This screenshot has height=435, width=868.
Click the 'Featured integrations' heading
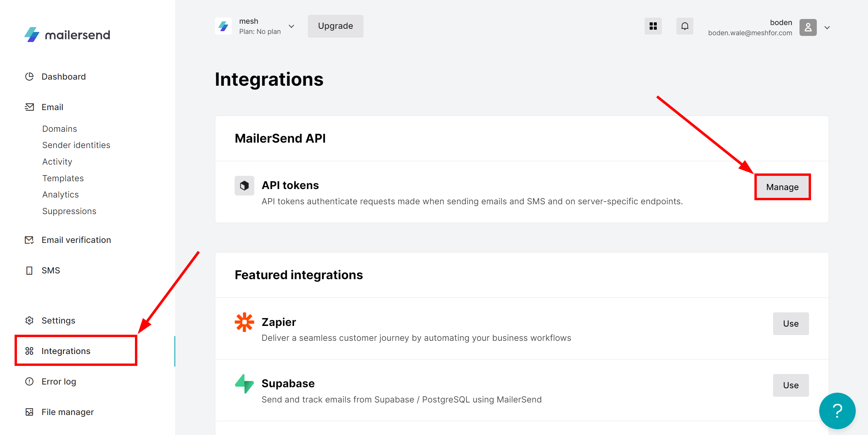[x=299, y=275]
